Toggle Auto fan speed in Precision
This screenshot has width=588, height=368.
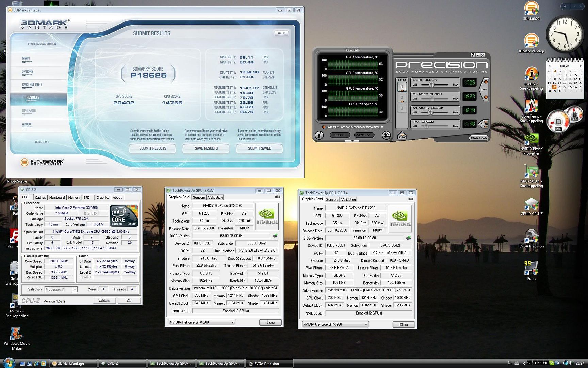point(484,124)
